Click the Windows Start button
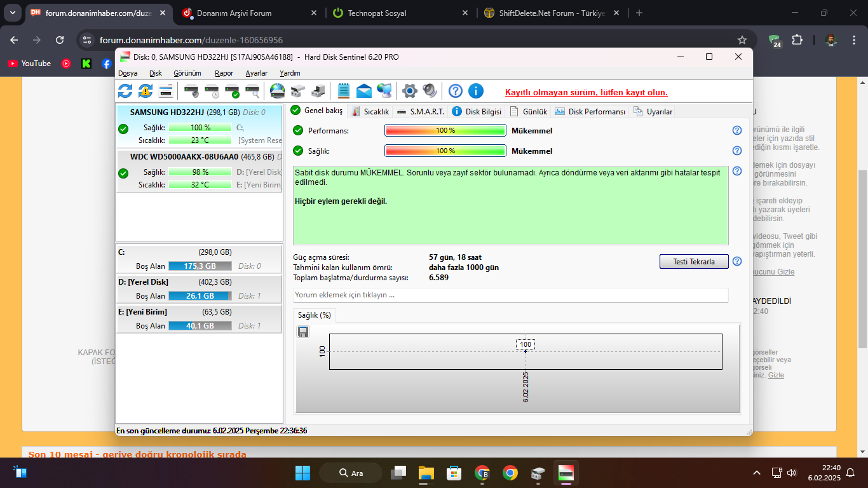Viewport: 868px width, 488px height. 302,473
